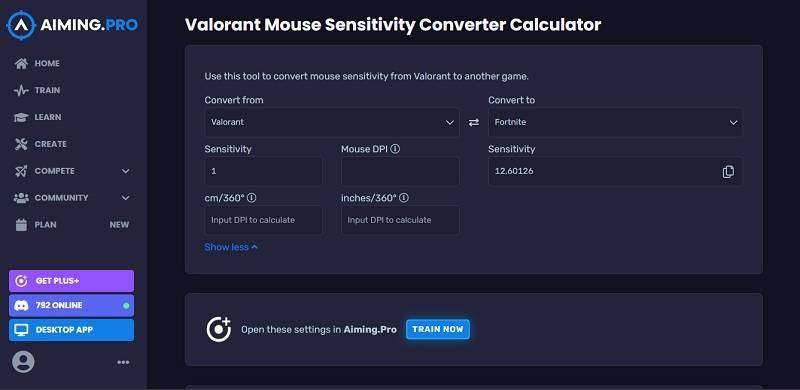Open the user profile avatar

23,362
